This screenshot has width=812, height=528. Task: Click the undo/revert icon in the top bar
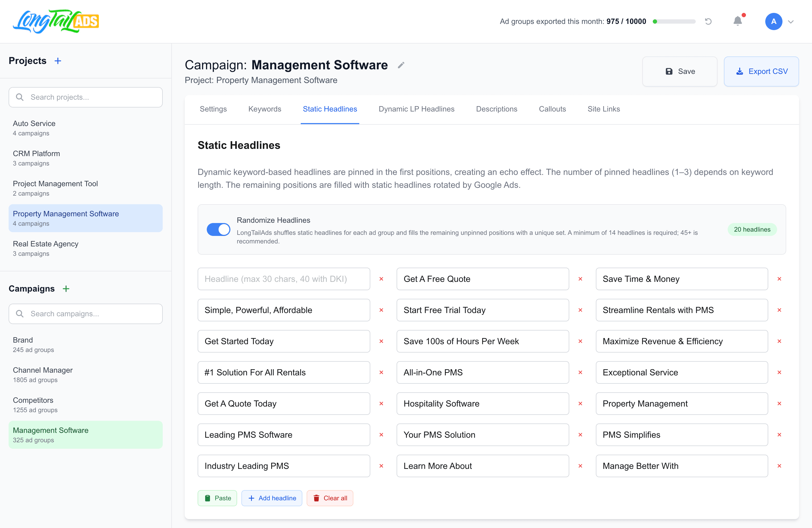point(708,21)
